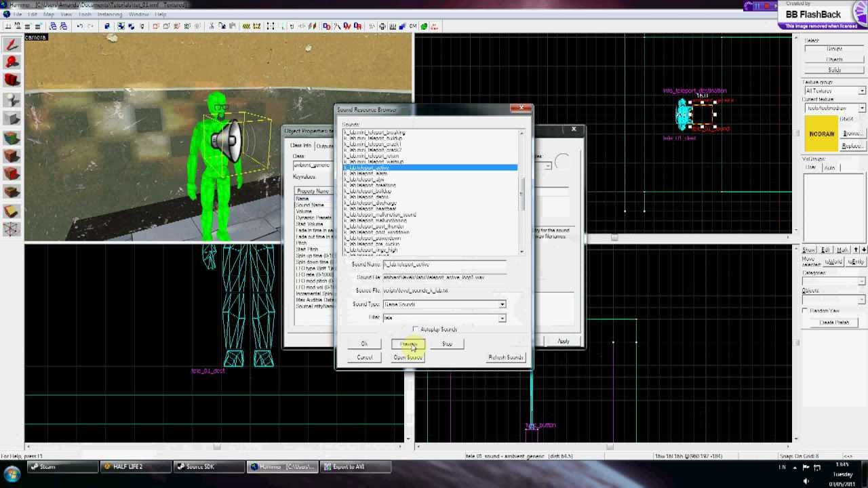Enable the Random Yaw checkbox

click(x=806, y=311)
